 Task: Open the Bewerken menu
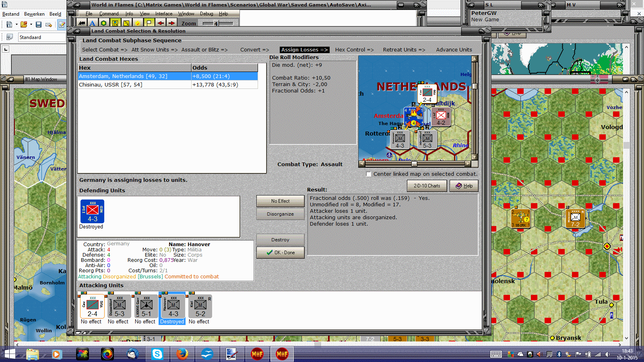pyautogui.click(x=34, y=14)
